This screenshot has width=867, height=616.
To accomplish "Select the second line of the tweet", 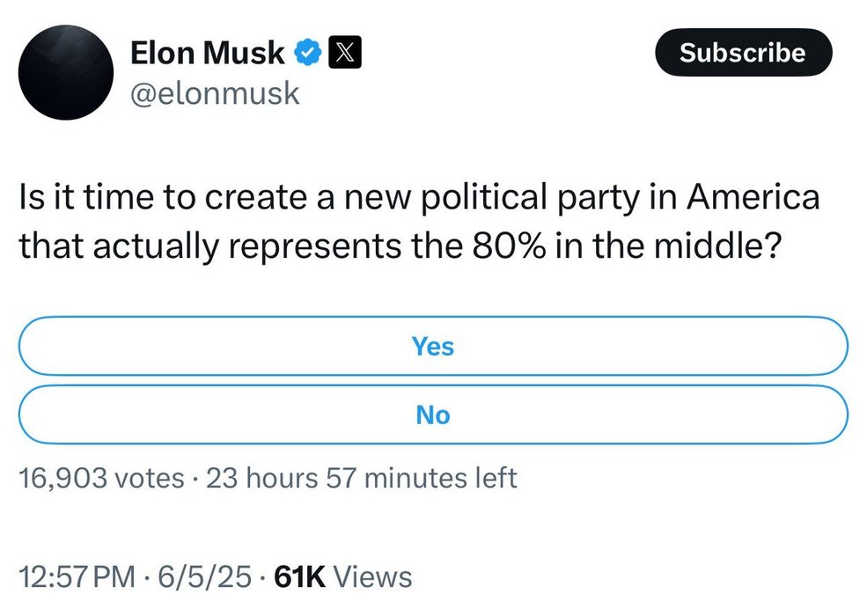I will 400,246.
